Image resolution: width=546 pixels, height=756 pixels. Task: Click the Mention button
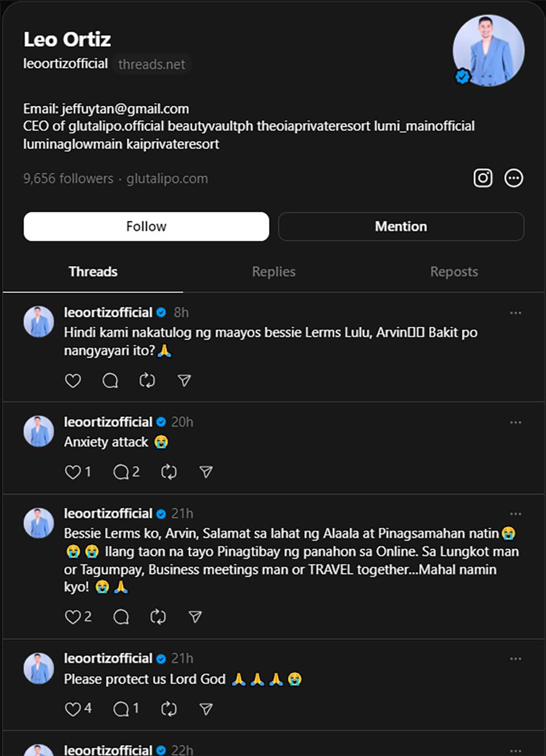[x=401, y=226]
